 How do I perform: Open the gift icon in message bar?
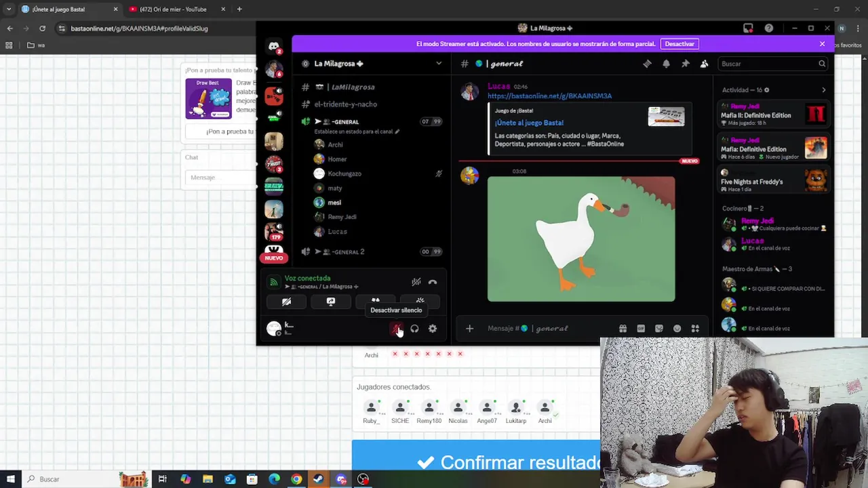(623, 329)
